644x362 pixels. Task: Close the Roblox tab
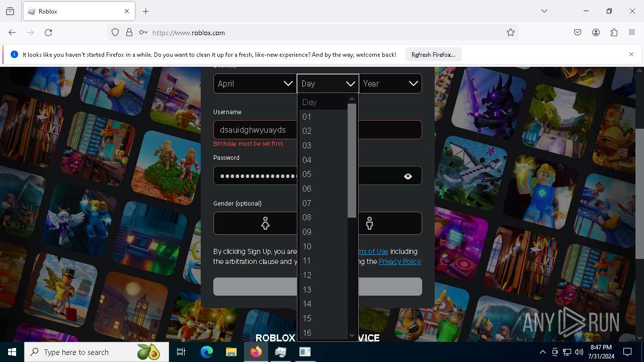point(127,11)
